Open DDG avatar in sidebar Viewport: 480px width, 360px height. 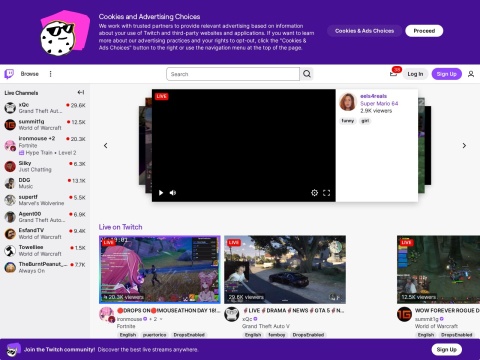10,183
